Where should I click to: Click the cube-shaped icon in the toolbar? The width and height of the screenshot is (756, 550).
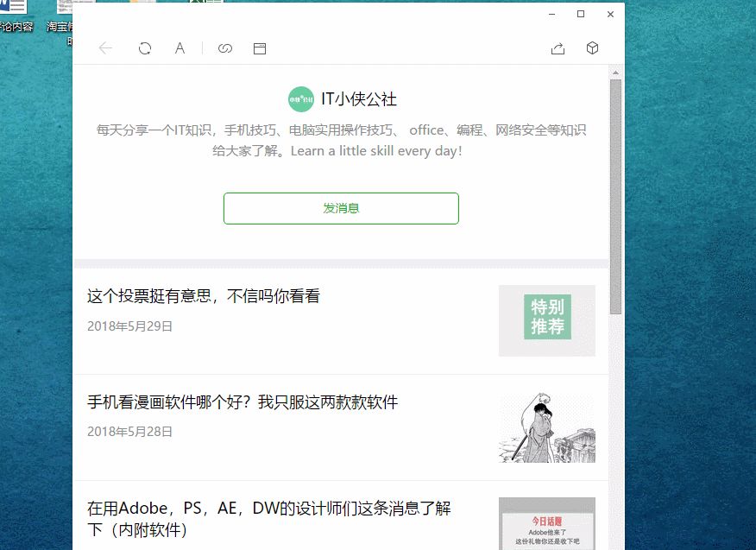coord(593,47)
